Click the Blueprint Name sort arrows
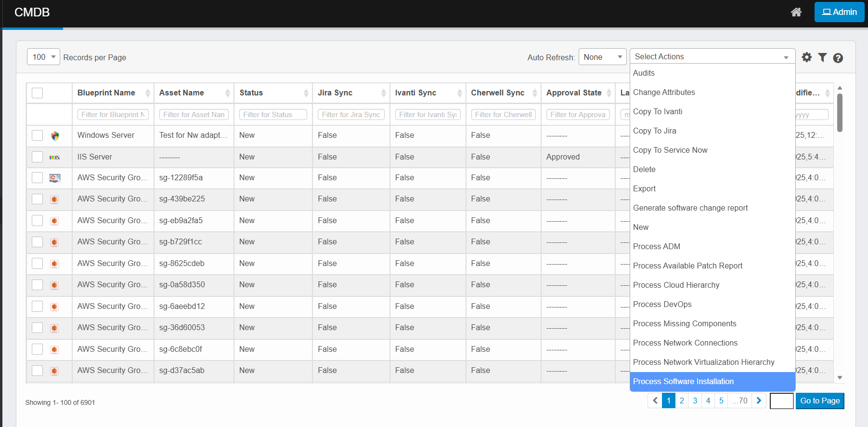Image resolution: width=868 pixels, height=427 pixels. click(147, 93)
